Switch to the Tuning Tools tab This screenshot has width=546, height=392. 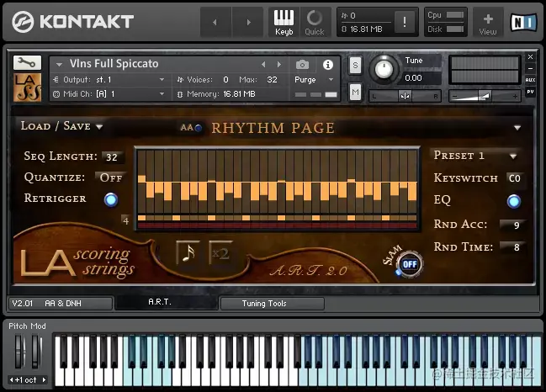tap(273, 304)
